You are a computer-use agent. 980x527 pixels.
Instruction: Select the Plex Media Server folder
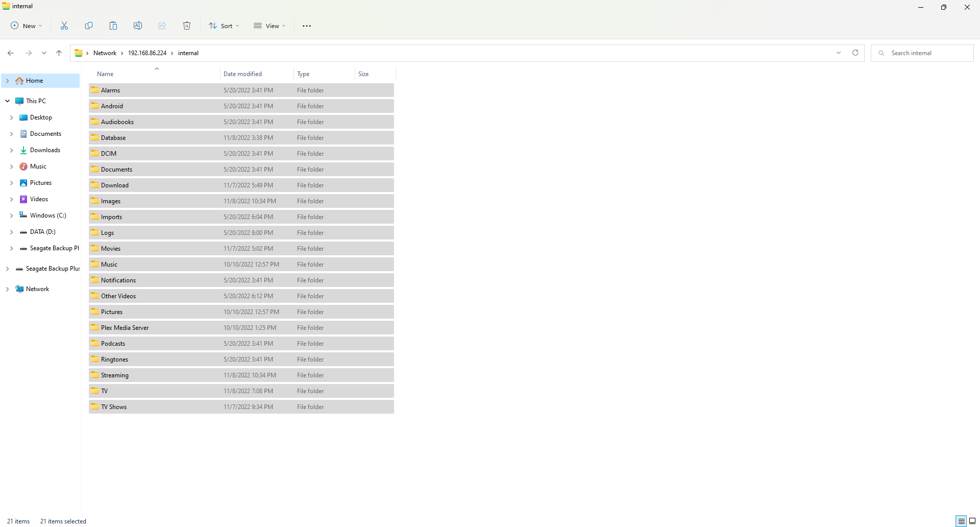point(125,328)
